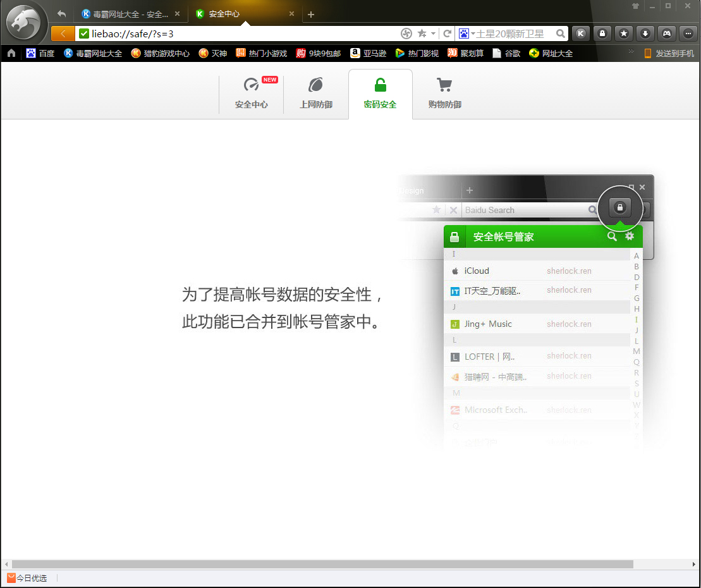Click the star favorites icon in toolbar
The height and width of the screenshot is (588, 701).
pos(624,34)
